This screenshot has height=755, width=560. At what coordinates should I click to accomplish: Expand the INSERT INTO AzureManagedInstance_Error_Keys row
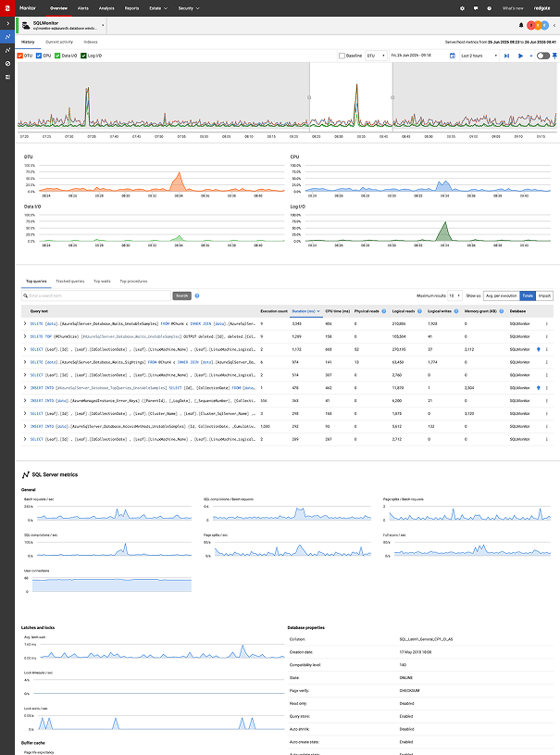25,400
